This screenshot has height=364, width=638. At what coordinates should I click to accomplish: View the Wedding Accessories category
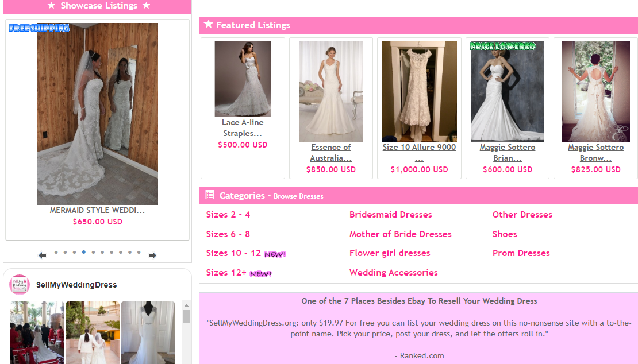(393, 273)
